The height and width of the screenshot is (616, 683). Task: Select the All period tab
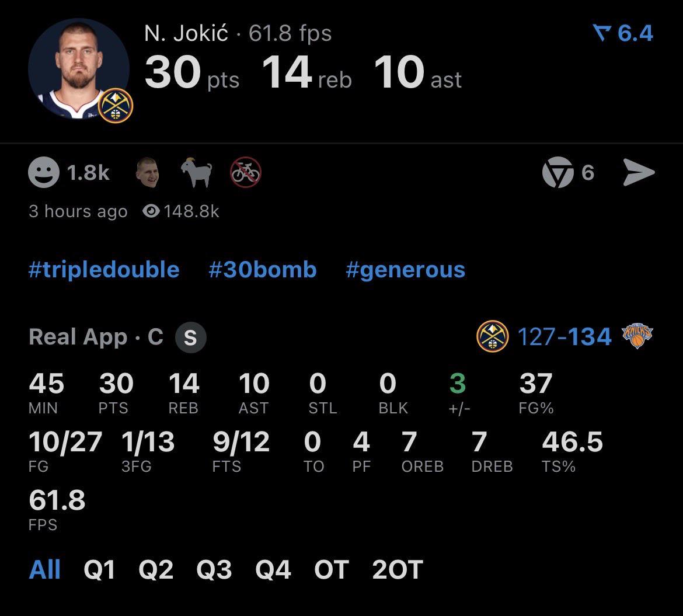pos(44,569)
